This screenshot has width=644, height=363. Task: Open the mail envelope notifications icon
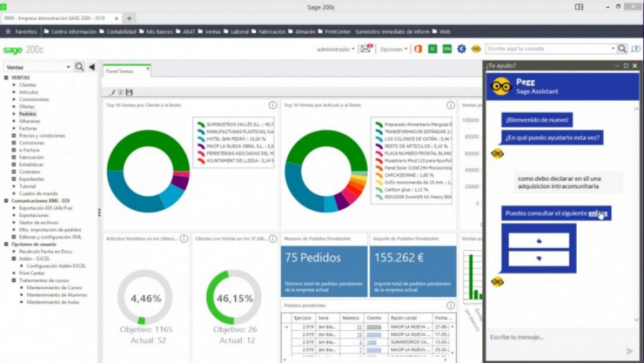pos(366,49)
